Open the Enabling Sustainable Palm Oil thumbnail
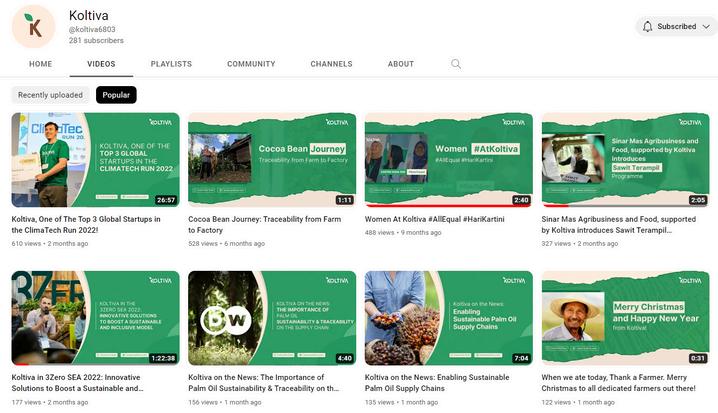 point(449,318)
